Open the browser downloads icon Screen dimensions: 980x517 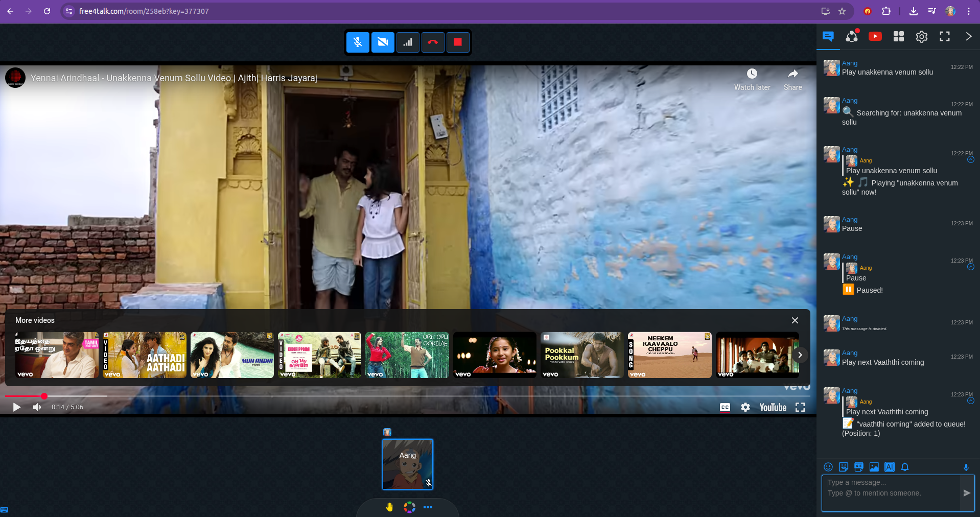[x=914, y=11]
